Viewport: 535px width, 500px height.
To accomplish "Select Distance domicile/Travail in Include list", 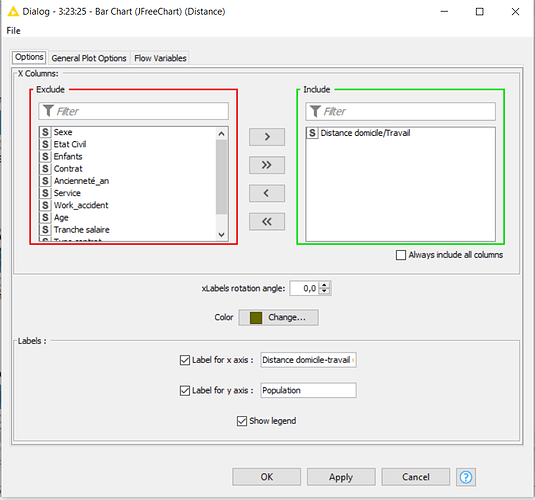I will [401, 133].
